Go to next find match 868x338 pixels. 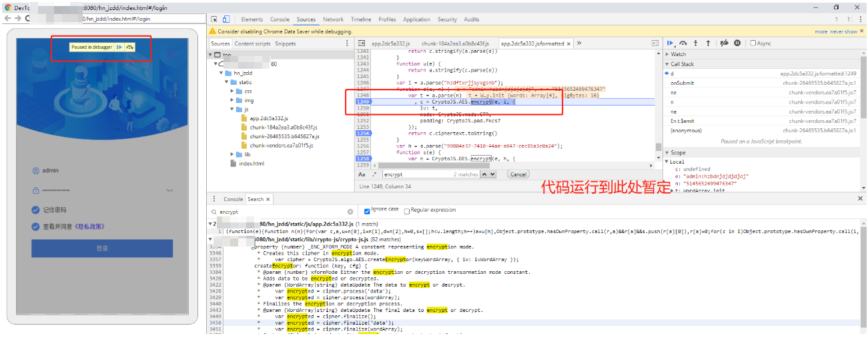tap(492, 174)
